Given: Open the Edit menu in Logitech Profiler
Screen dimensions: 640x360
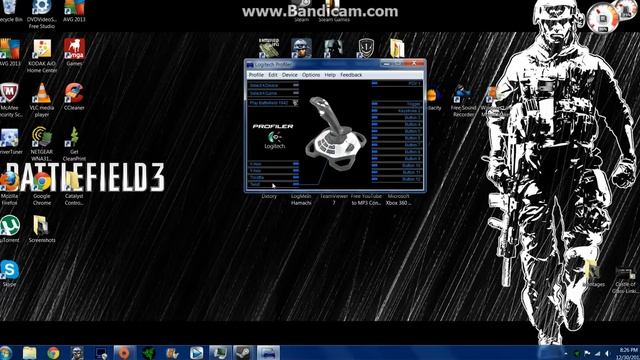Looking at the screenshot, I should [273, 75].
